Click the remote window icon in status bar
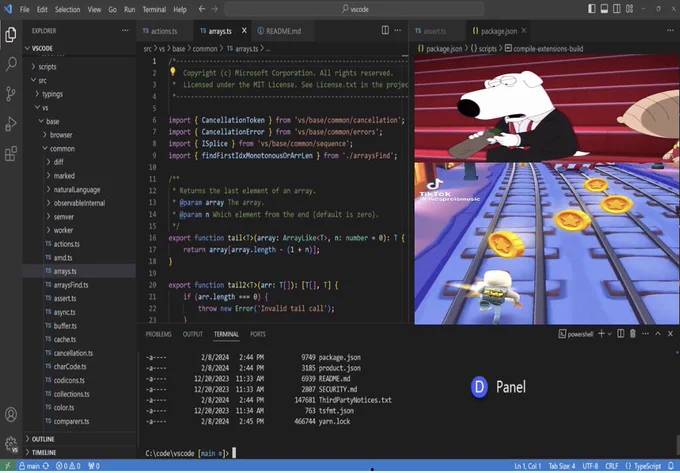Screen dimensions: 680x473 pyautogui.click(x=7, y=466)
